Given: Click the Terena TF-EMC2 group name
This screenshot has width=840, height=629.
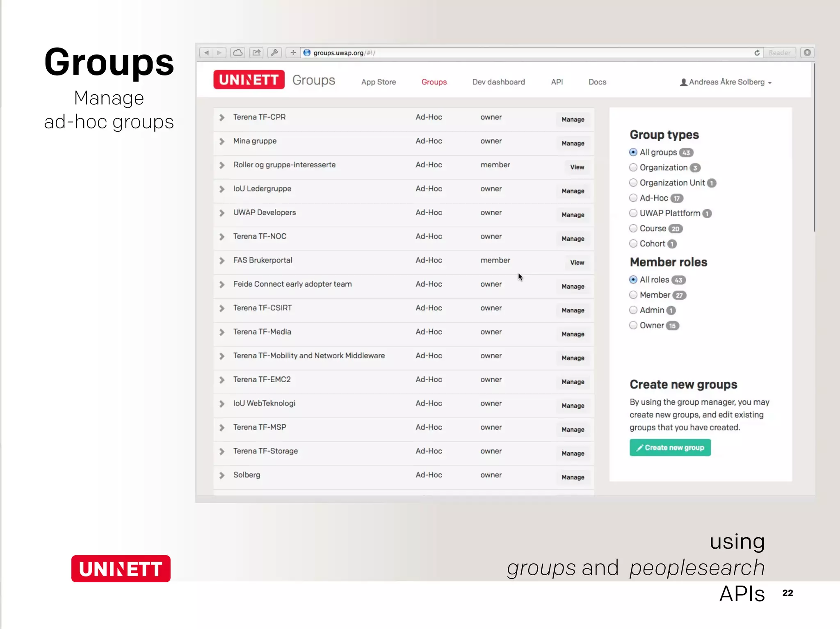Looking at the screenshot, I should tap(262, 379).
